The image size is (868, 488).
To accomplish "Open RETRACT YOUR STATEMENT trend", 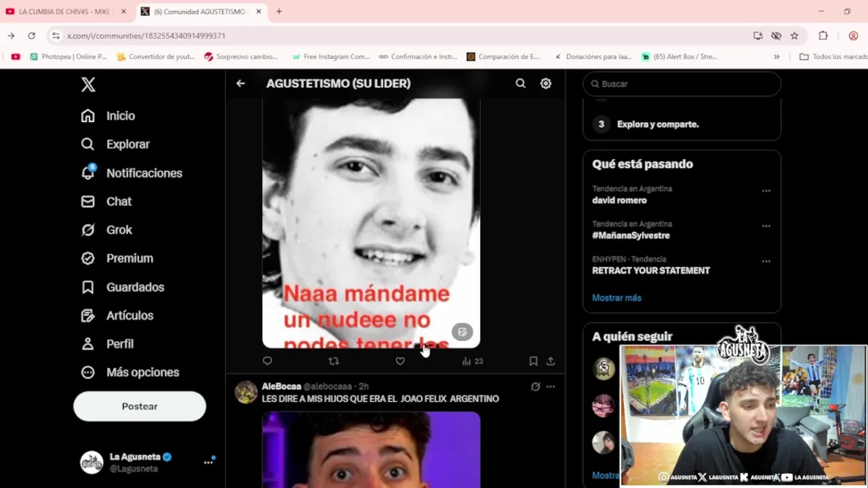I will point(651,270).
